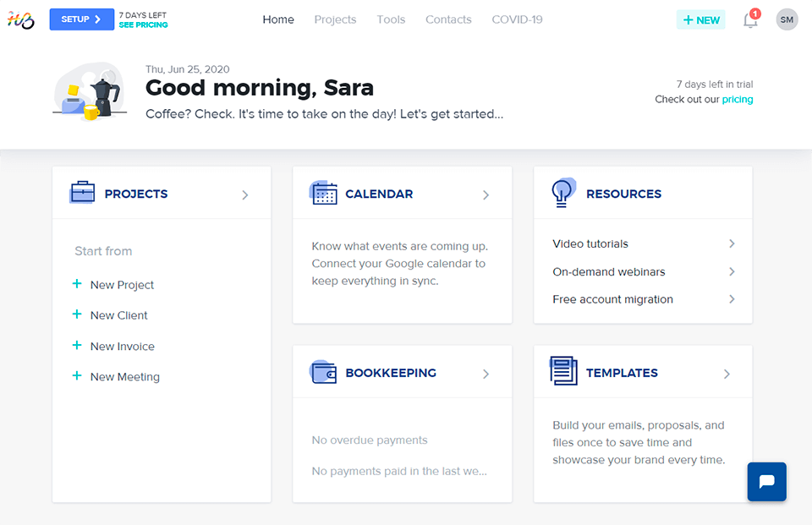Viewport: 812px width, 525px height.
Task: Start a New Invoice
Action: (122, 346)
